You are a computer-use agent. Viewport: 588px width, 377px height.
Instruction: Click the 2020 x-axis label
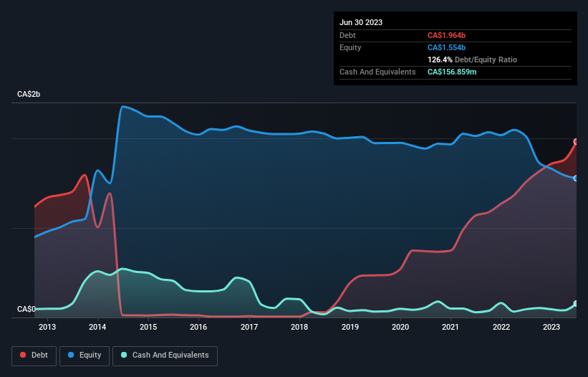(x=400, y=327)
